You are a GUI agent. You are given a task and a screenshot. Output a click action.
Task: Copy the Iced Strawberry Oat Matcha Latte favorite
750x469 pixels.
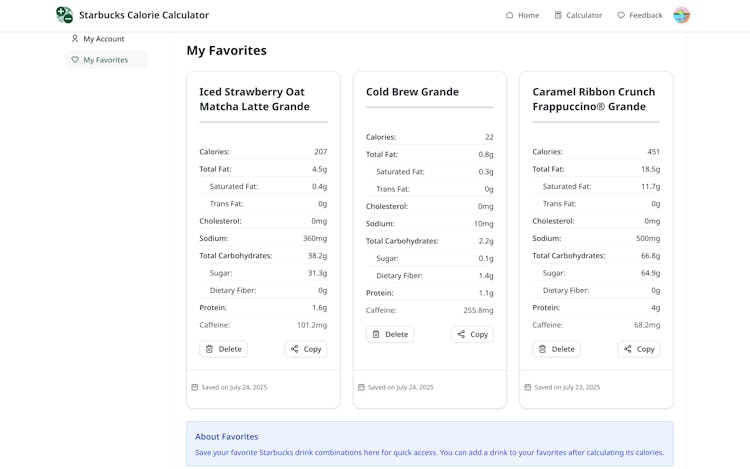pyautogui.click(x=306, y=349)
